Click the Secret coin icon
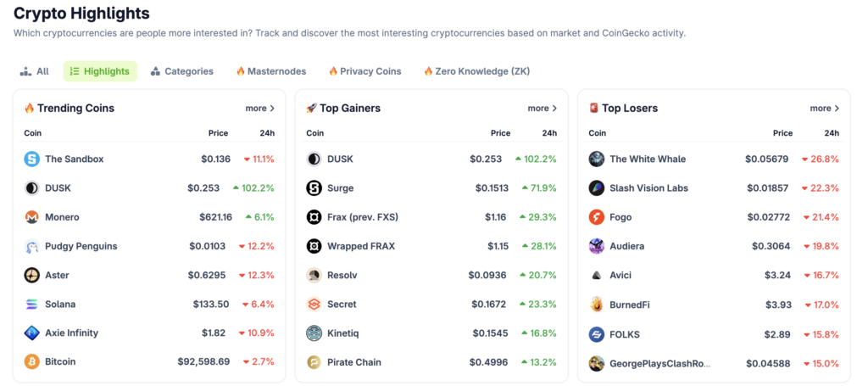The image size is (868, 386). [314, 304]
